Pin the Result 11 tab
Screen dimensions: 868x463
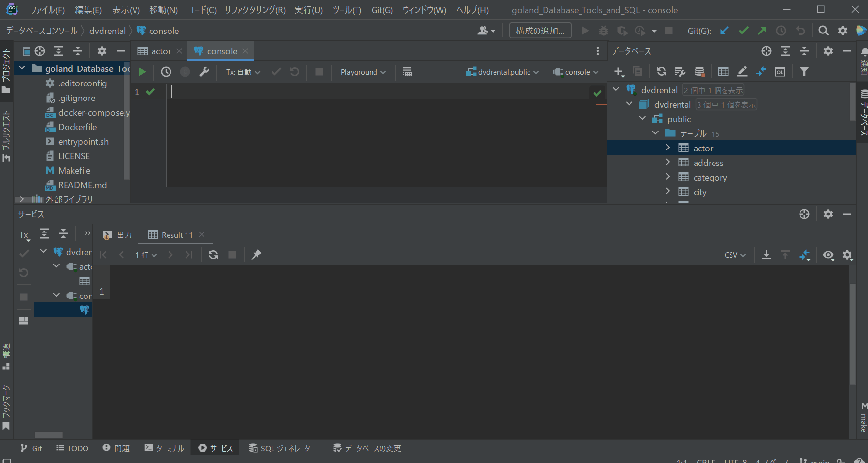256,255
